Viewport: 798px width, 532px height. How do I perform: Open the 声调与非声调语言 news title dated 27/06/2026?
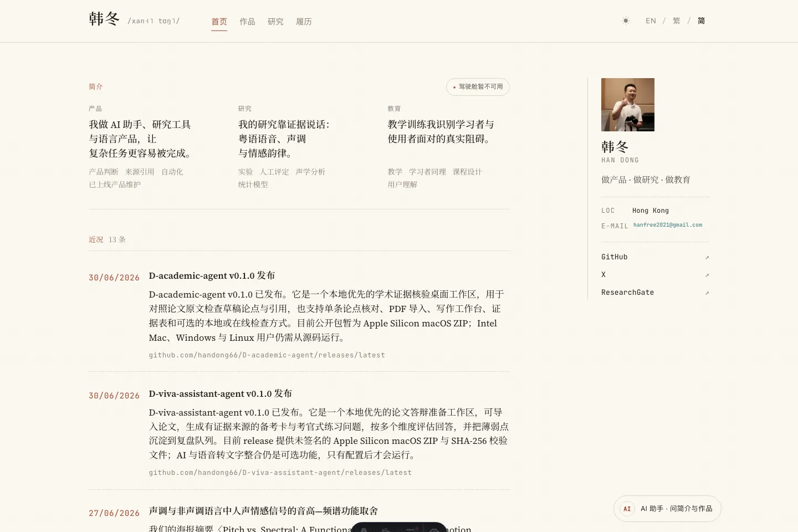click(x=263, y=511)
